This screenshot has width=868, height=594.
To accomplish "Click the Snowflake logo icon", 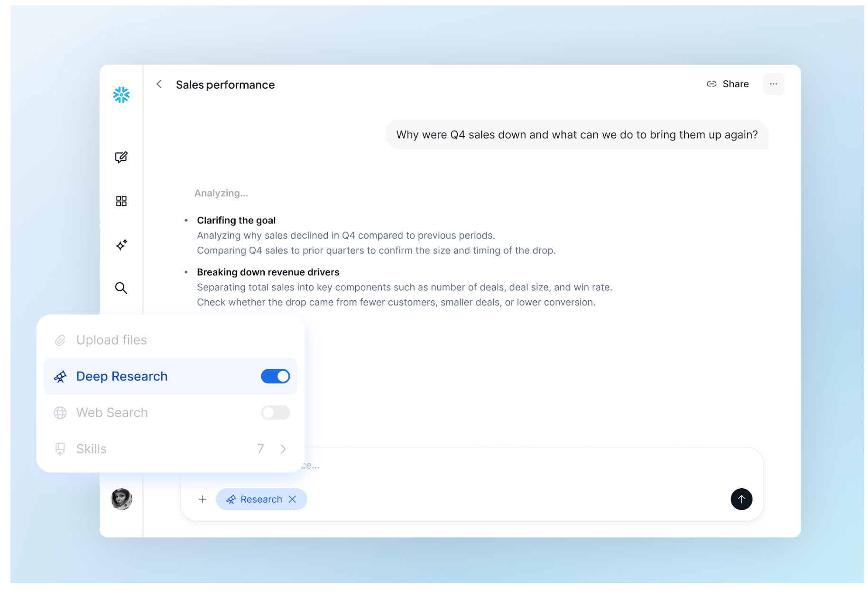I will (x=121, y=95).
